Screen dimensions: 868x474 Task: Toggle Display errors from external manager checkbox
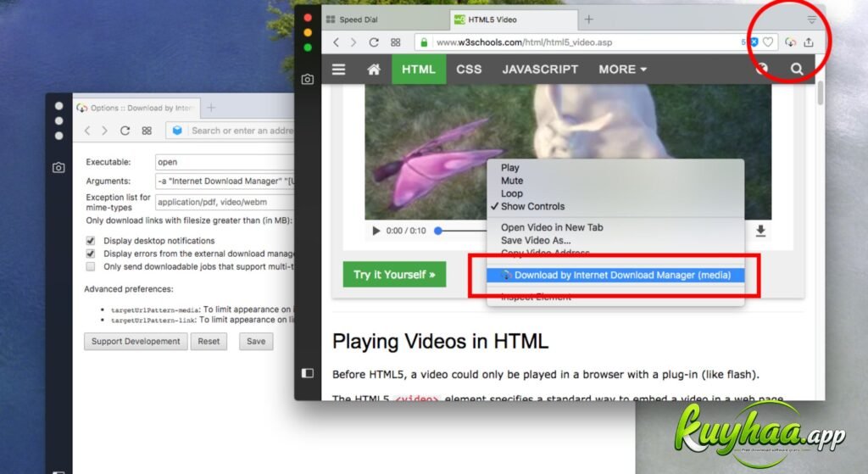[x=90, y=254]
